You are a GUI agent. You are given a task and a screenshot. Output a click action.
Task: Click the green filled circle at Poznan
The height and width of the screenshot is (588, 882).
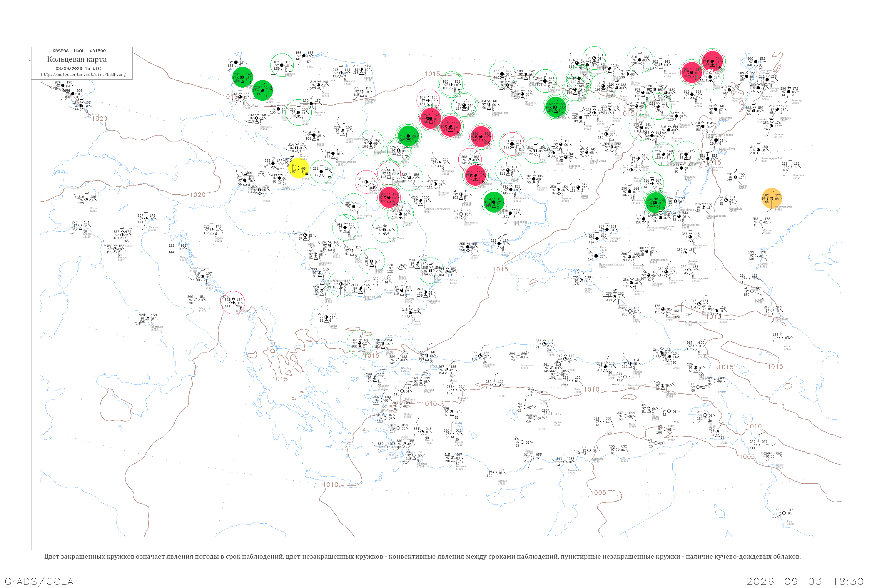pos(263,90)
